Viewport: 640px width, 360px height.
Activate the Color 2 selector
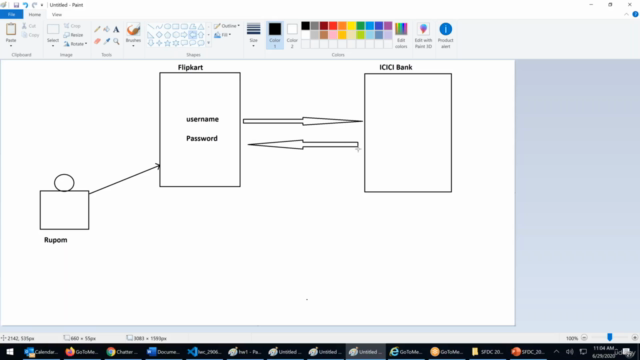pos(292,36)
